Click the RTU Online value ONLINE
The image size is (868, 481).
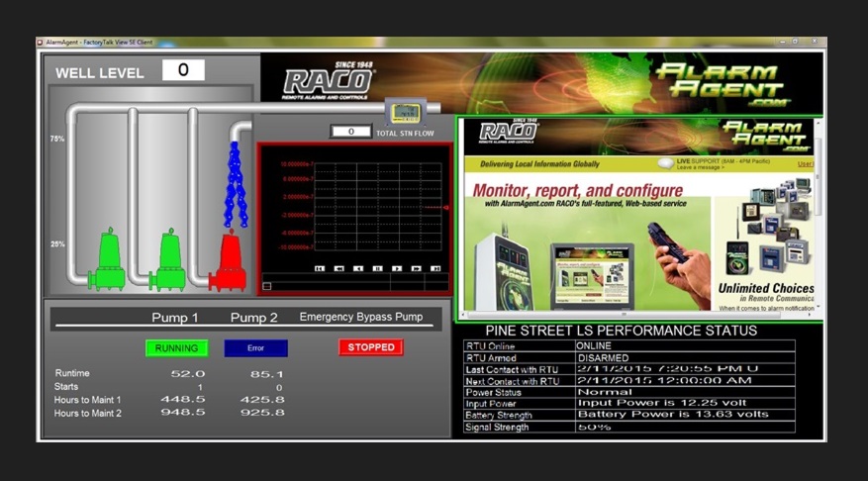pyautogui.click(x=594, y=346)
